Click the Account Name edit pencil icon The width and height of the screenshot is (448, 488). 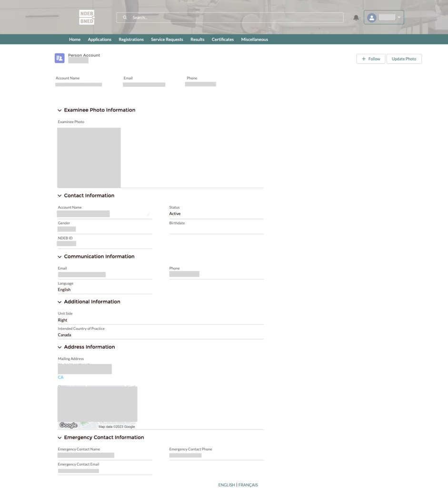149,214
